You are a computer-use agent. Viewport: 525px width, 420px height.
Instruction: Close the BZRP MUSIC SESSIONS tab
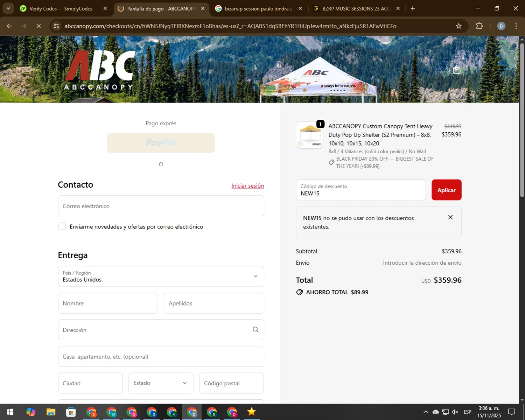pyautogui.click(x=398, y=8)
